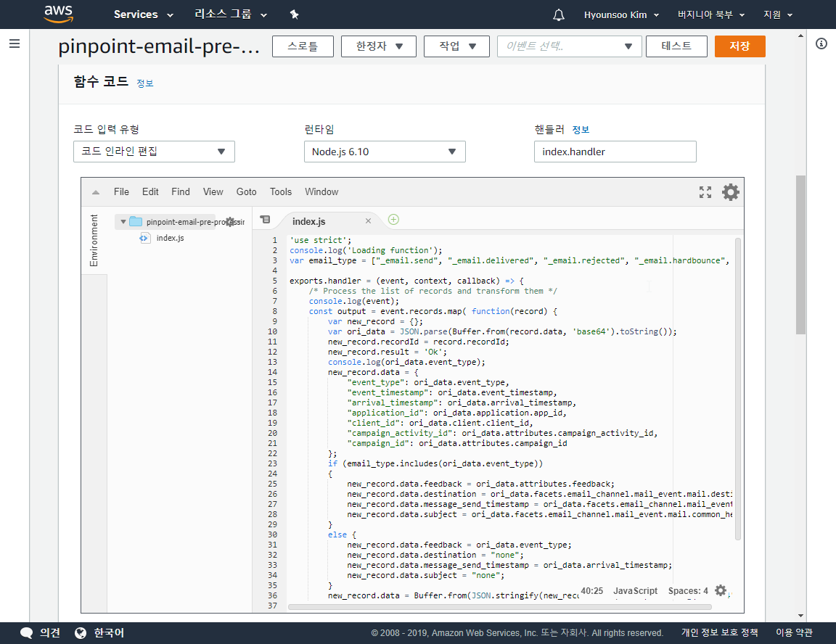Open the 이용 약관 link
The height and width of the screenshot is (644, 836).
pos(794,633)
